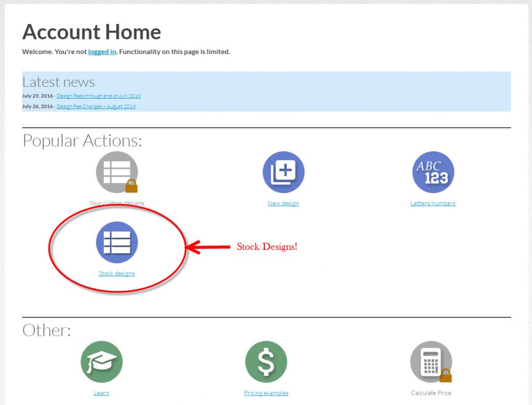532x405 pixels.
Task: Click the graduation cap Learn icon
Action: [x=101, y=362]
